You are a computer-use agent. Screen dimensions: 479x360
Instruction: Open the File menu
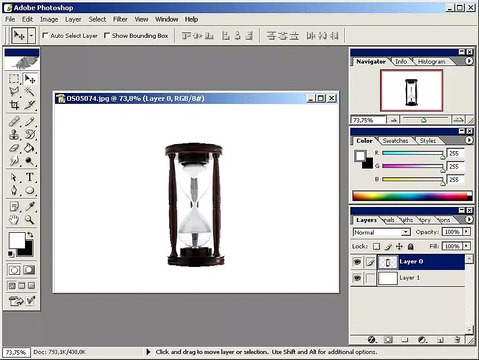point(10,19)
